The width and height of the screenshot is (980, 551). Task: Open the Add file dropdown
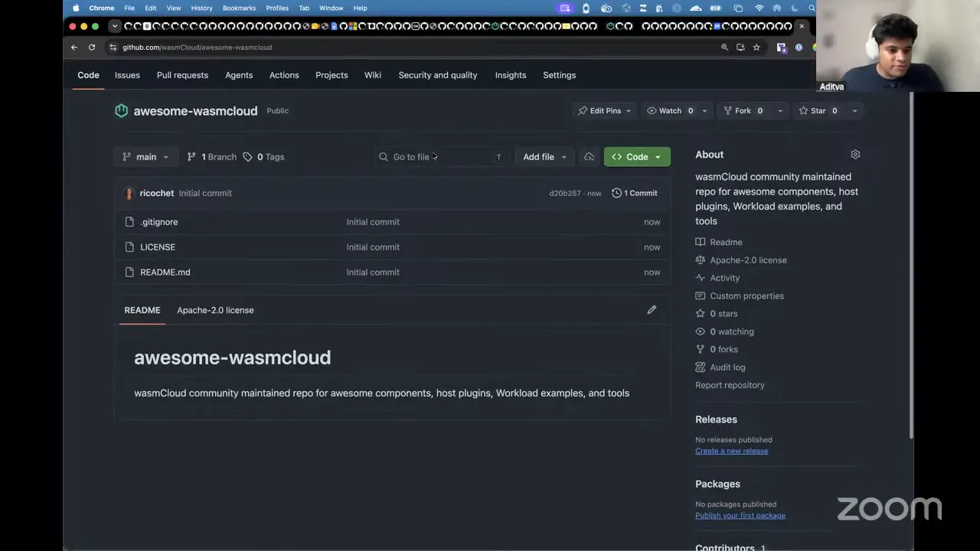click(544, 157)
